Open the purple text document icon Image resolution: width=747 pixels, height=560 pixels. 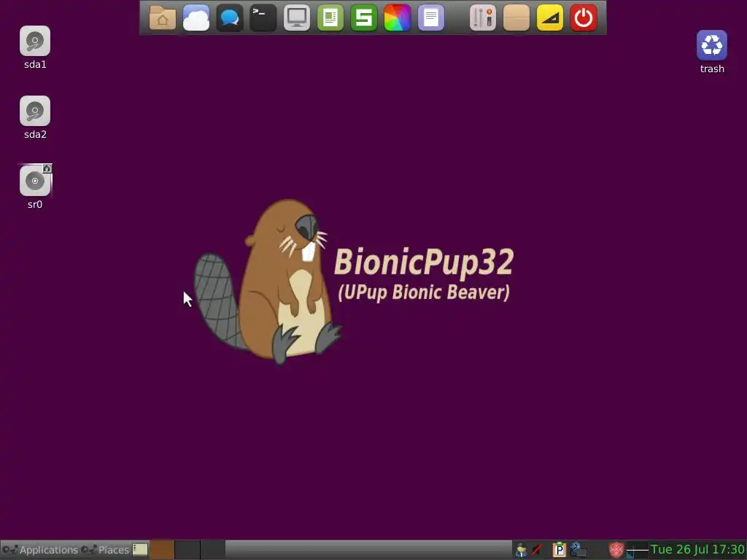tap(431, 18)
